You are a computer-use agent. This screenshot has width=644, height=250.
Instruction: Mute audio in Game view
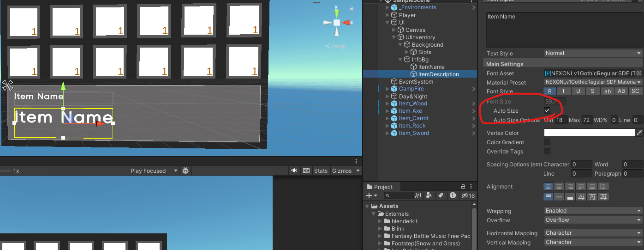[x=294, y=171]
